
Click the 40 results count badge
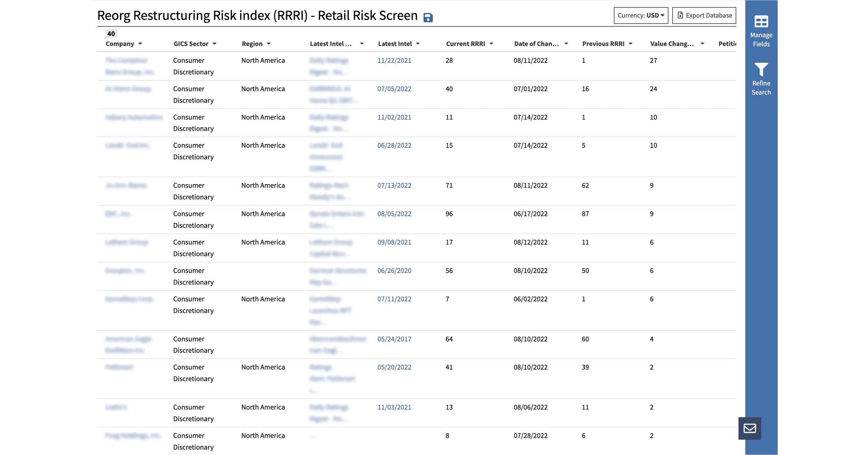click(x=111, y=33)
